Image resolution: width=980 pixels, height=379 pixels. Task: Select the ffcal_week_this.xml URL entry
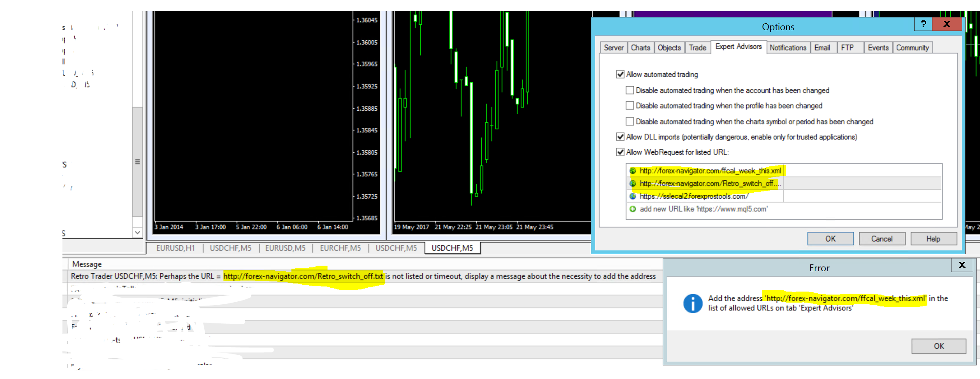pyautogui.click(x=784, y=171)
